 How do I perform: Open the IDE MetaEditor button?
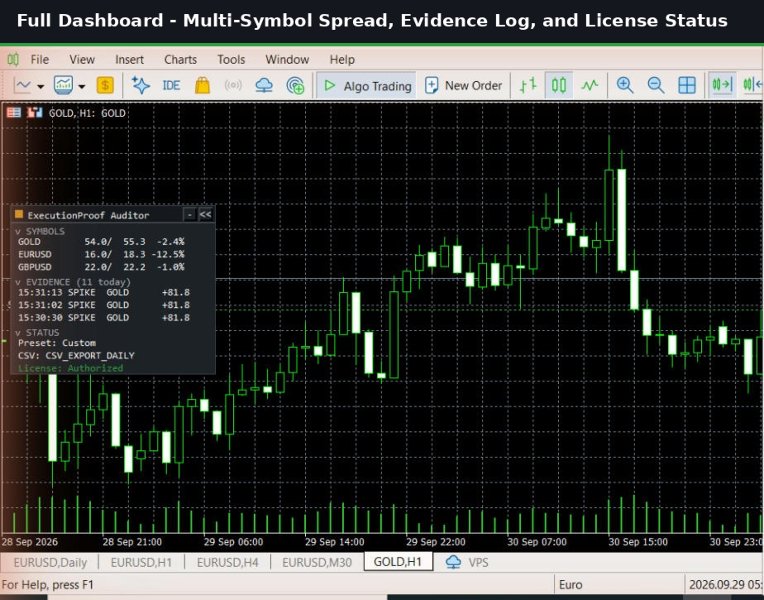pos(171,86)
